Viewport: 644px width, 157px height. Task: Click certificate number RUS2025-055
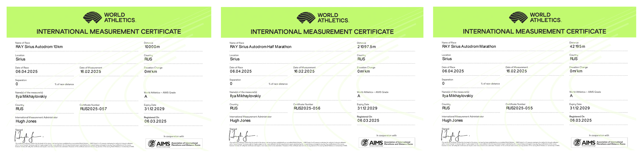pos(519,108)
